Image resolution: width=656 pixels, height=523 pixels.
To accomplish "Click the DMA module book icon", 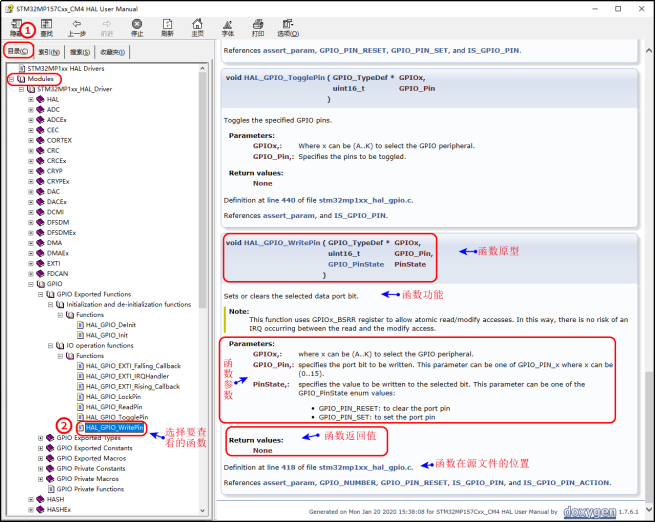I will (x=40, y=243).
